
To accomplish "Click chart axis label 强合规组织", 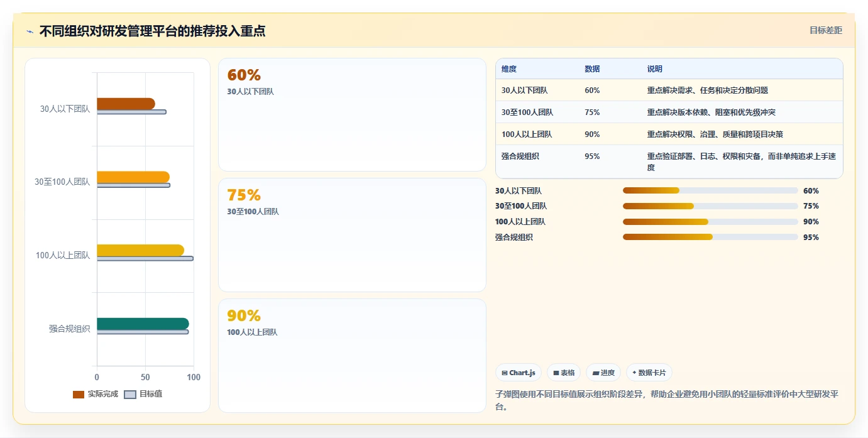I will coord(70,329).
